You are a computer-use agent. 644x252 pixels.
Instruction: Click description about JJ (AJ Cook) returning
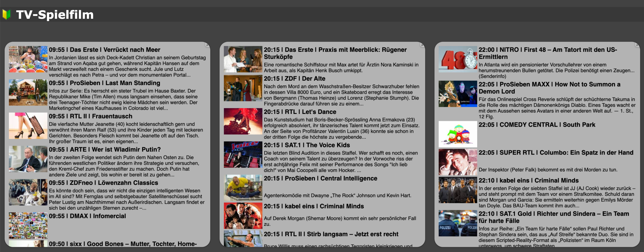point(557,197)
